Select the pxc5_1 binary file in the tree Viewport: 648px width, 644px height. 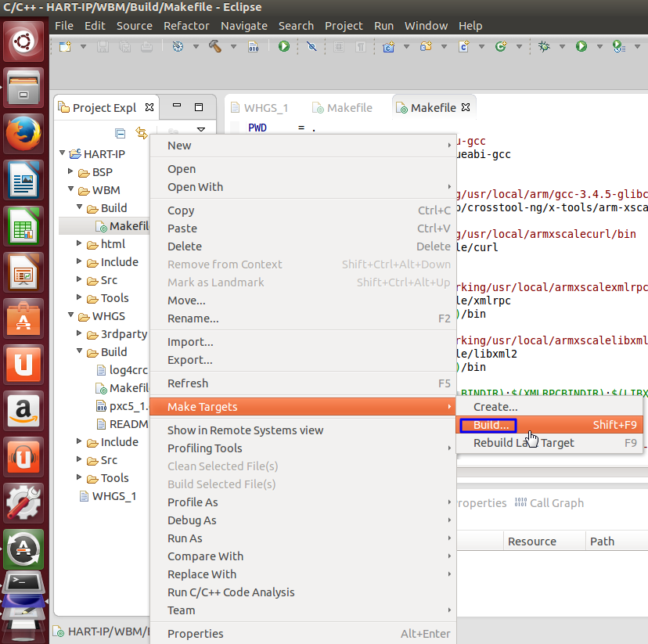(122, 406)
